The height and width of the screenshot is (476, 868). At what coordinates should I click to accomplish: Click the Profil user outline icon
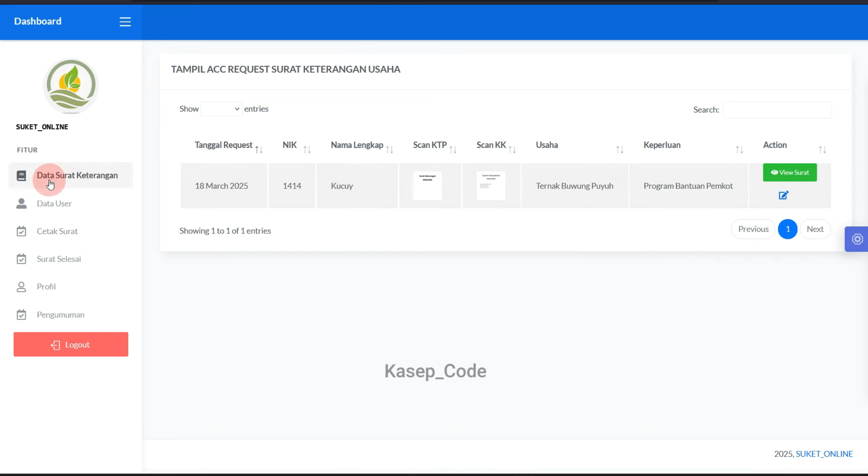pos(21,287)
